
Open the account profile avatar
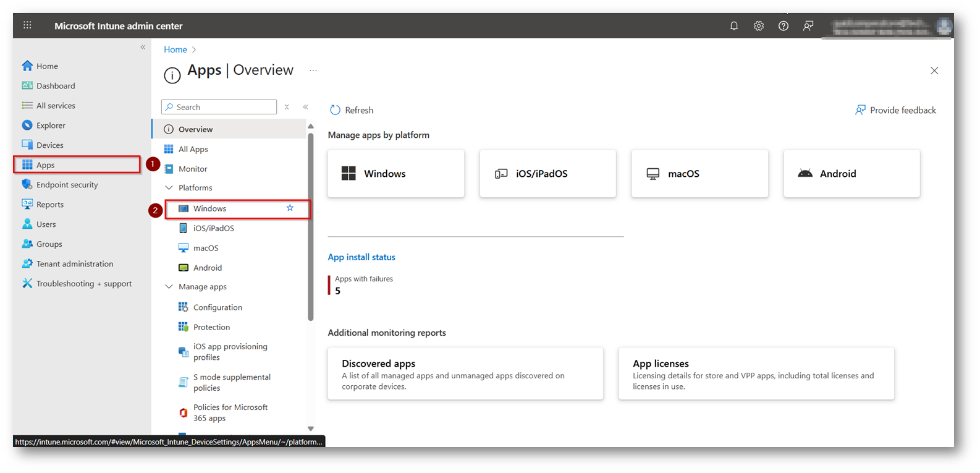pyautogui.click(x=944, y=26)
